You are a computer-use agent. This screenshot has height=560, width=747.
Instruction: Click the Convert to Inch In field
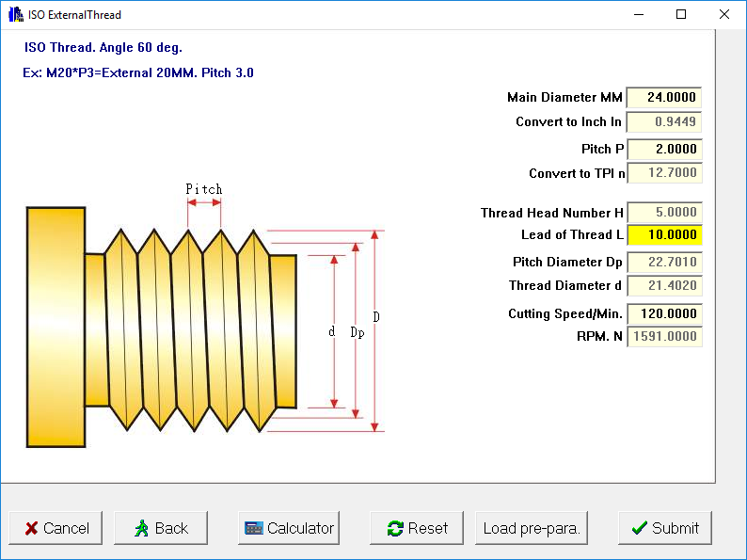663,122
